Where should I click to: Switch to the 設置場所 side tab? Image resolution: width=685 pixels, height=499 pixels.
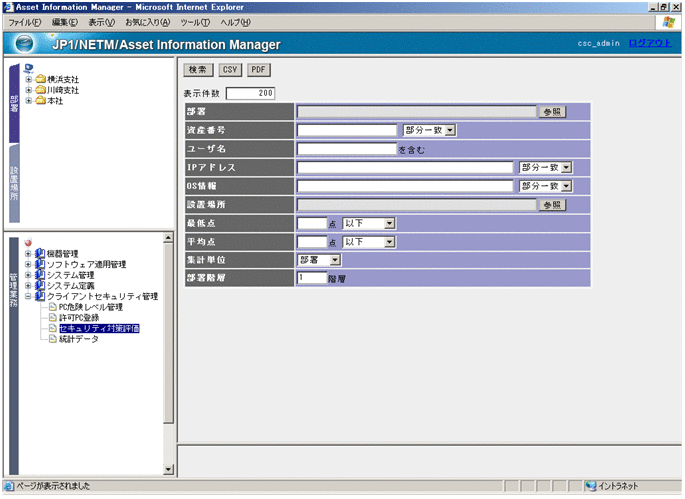click(x=13, y=183)
